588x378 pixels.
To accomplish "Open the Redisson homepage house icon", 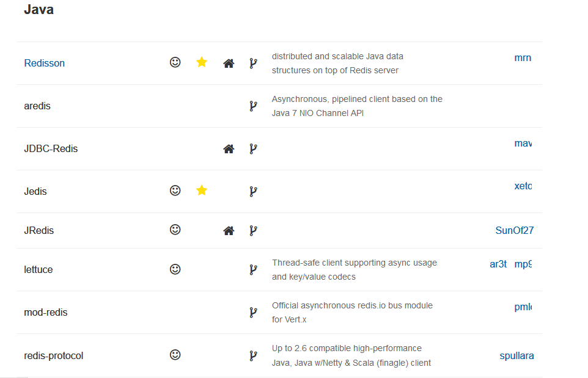I will [x=229, y=63].
